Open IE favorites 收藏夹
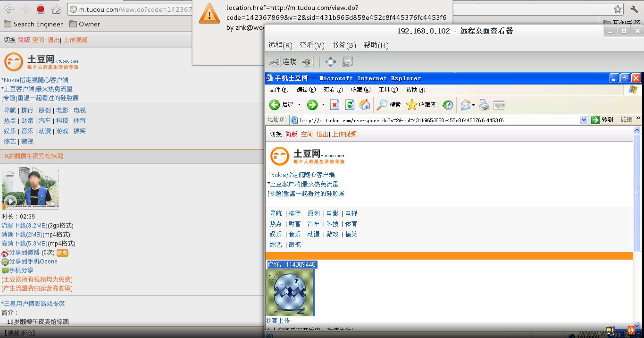Viewport: 644px width, 338px height. click(x=421, y=105)
